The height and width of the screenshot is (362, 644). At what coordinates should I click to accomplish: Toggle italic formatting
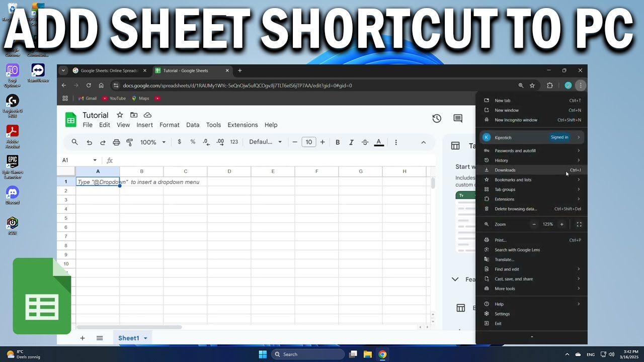(351, 142)
